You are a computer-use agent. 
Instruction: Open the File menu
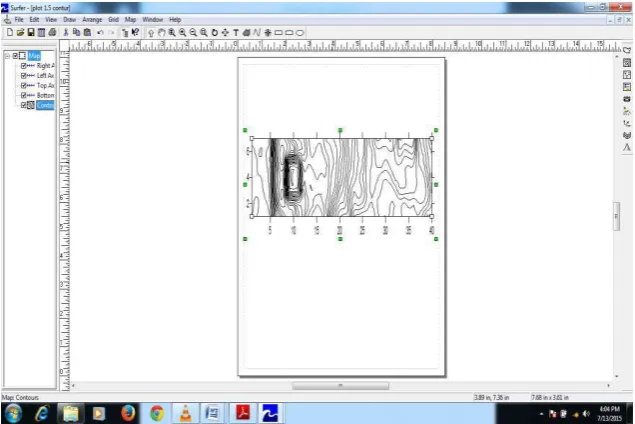click(x=19, y=19)
